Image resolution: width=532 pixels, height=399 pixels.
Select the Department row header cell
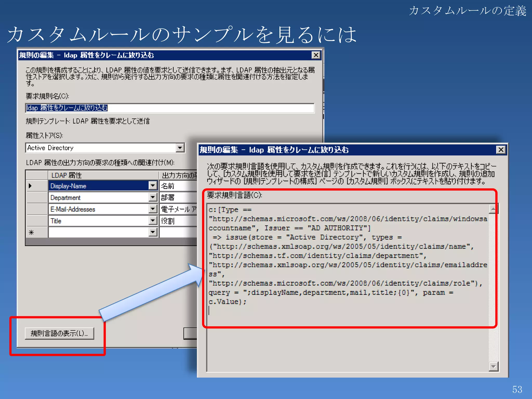[37, 197]
